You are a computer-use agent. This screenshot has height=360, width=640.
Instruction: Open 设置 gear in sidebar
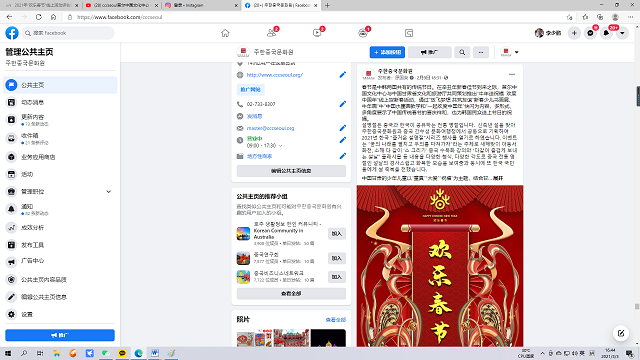pos(60,314)
